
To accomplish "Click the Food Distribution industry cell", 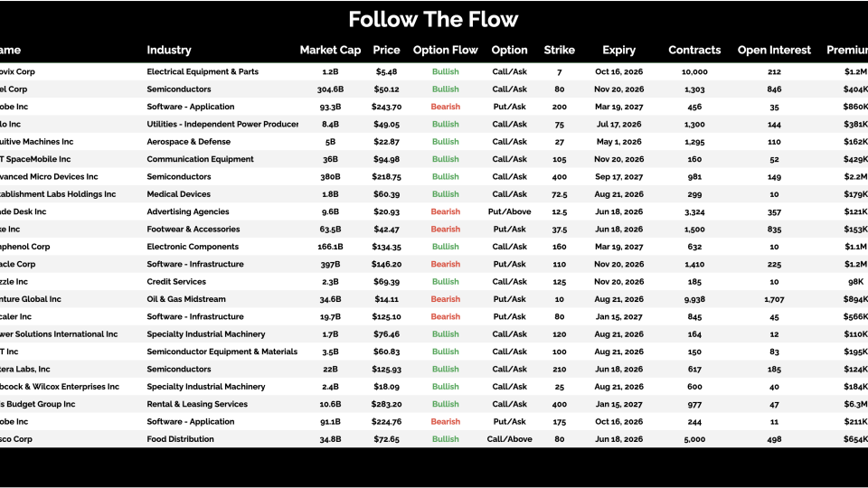I will pos(180,439).
